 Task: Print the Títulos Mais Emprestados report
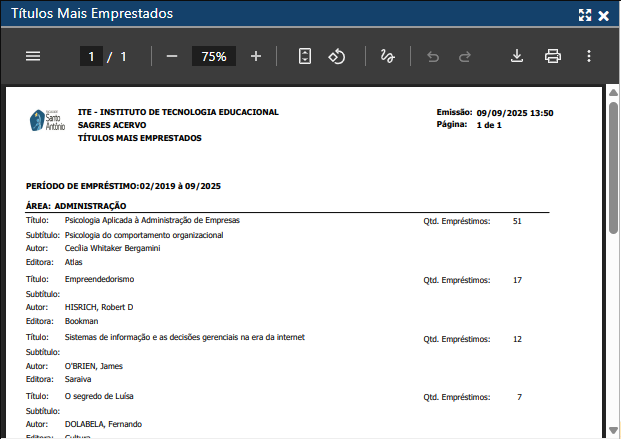tap(553, 57)
